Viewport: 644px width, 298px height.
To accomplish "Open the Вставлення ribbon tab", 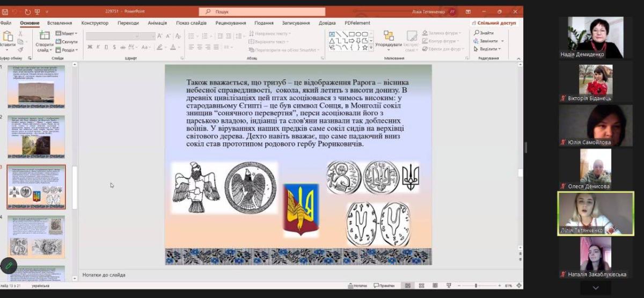I will 60,23.
